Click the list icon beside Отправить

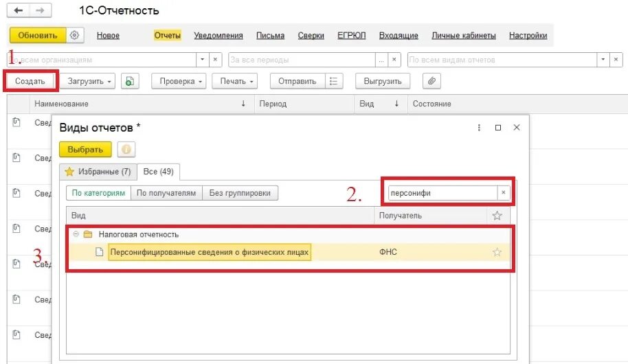pos(334,81)
